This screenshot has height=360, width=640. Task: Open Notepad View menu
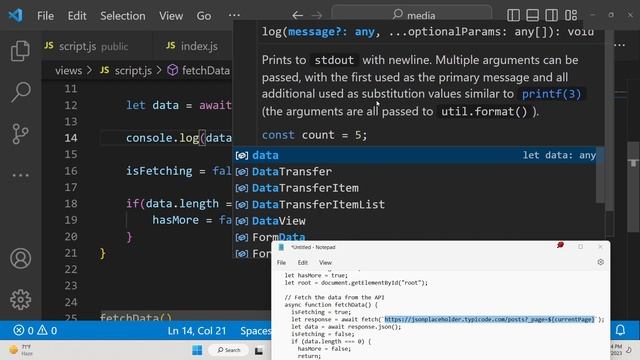(325, 262)
